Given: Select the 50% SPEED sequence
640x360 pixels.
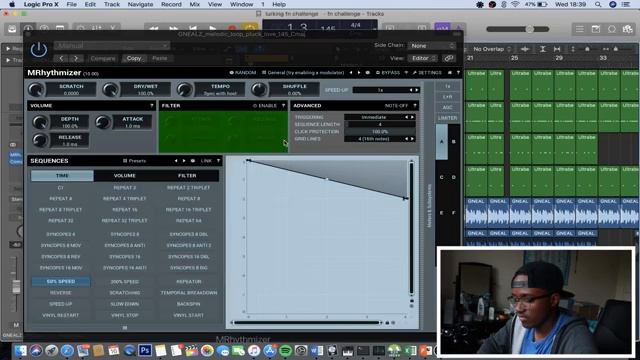Looking at the screenshot, I should pos(60,282).
